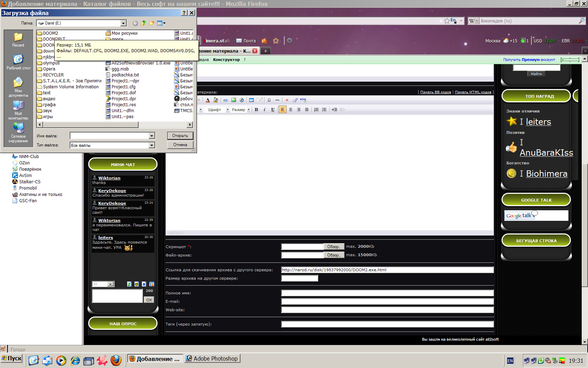Open the Конструктор menu item
The image size is (588, 368).
coord(226,60)
